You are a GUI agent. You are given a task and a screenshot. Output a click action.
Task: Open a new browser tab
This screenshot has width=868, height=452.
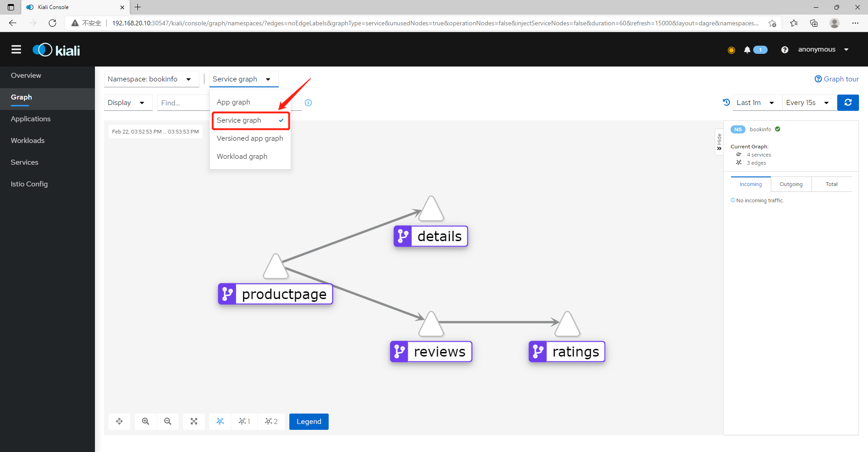click(x=138, y=7)
